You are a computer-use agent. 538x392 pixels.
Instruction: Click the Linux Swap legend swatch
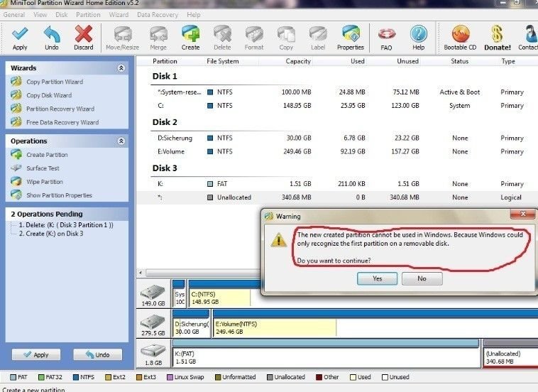tap(170, 377)
